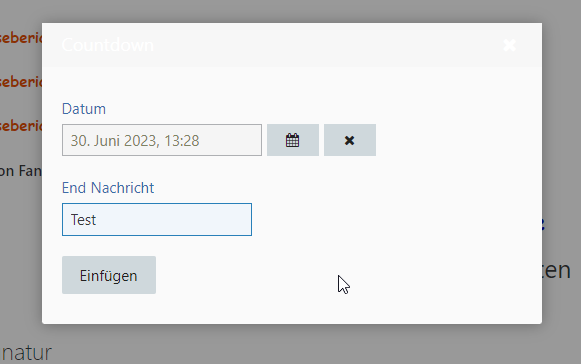Click the Einfügen button
Screen dimensions: 581x364
point(109,275)
